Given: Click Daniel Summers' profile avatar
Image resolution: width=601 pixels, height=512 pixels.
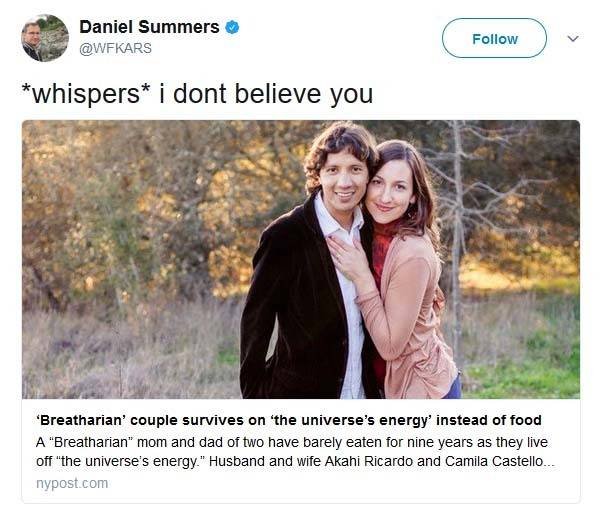Looking at the screenshot, I should [x=45, y=38].
